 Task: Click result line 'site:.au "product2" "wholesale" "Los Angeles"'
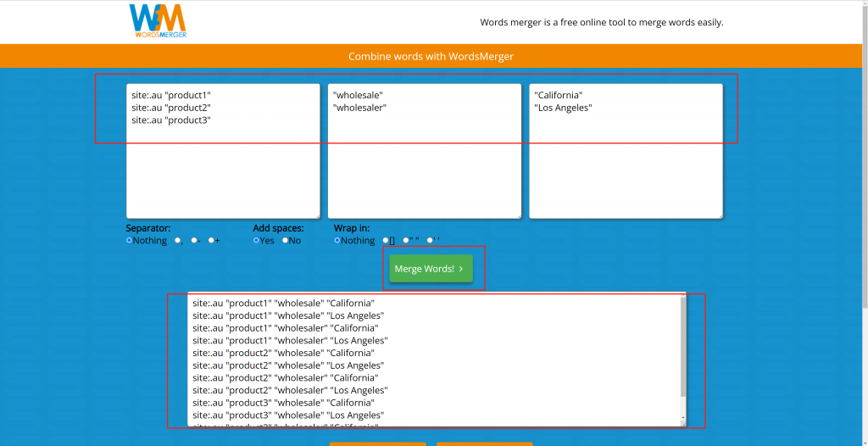pos(288,365)
